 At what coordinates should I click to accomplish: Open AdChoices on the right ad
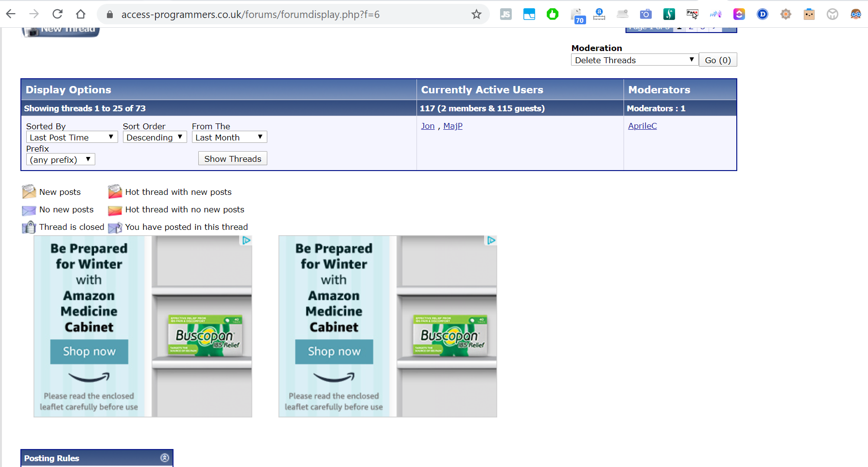491,240
